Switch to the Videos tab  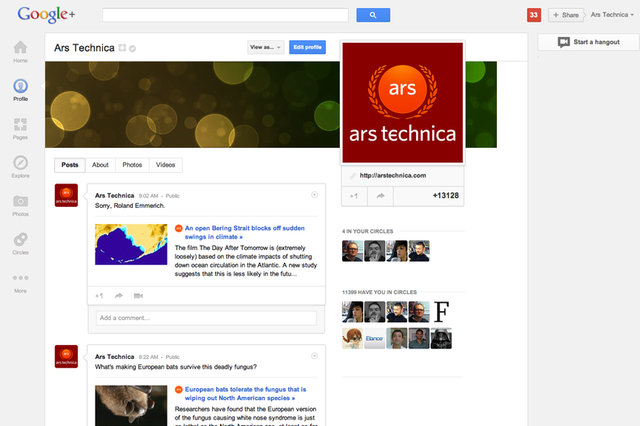165,165
